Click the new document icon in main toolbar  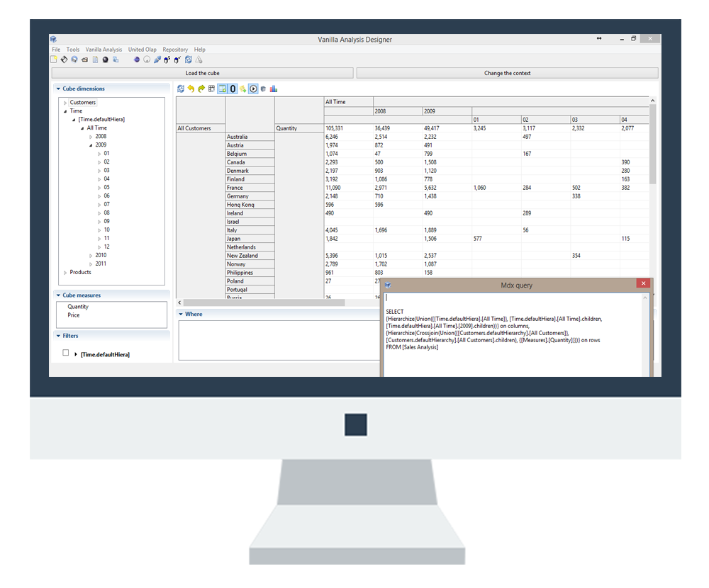(x=54, y=60)
